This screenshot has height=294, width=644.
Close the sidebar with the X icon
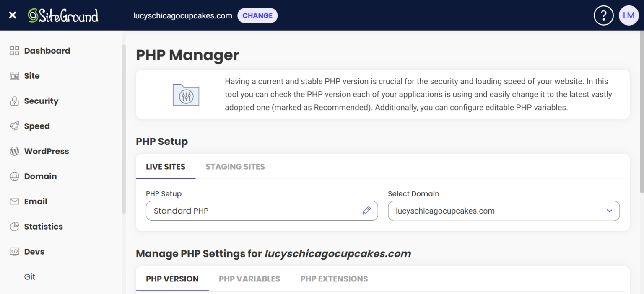click(13, 15)
